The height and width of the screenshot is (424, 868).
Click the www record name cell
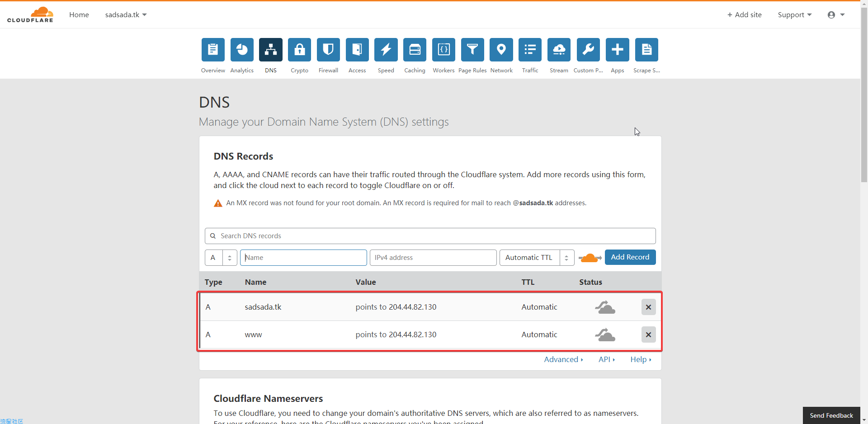[x=253, y=334]
